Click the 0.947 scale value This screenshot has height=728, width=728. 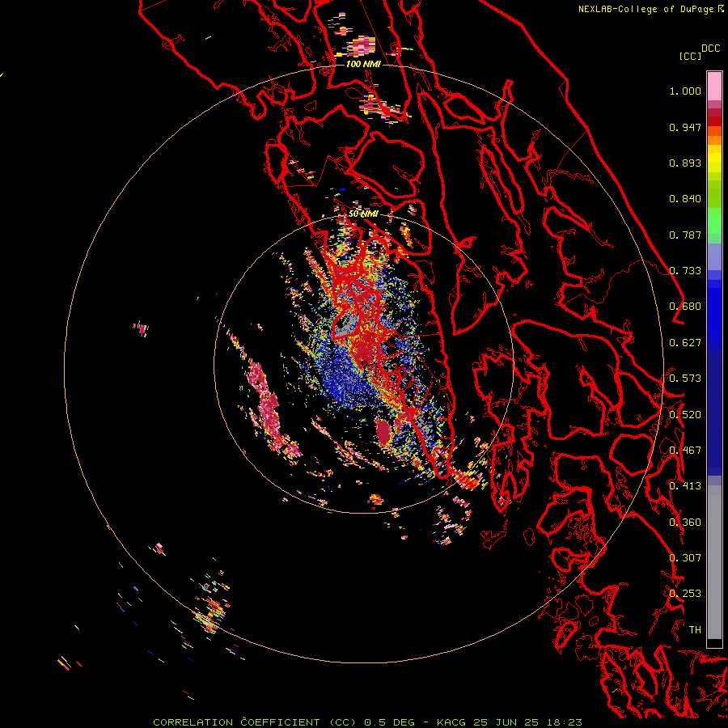click(x=685, y=127)
